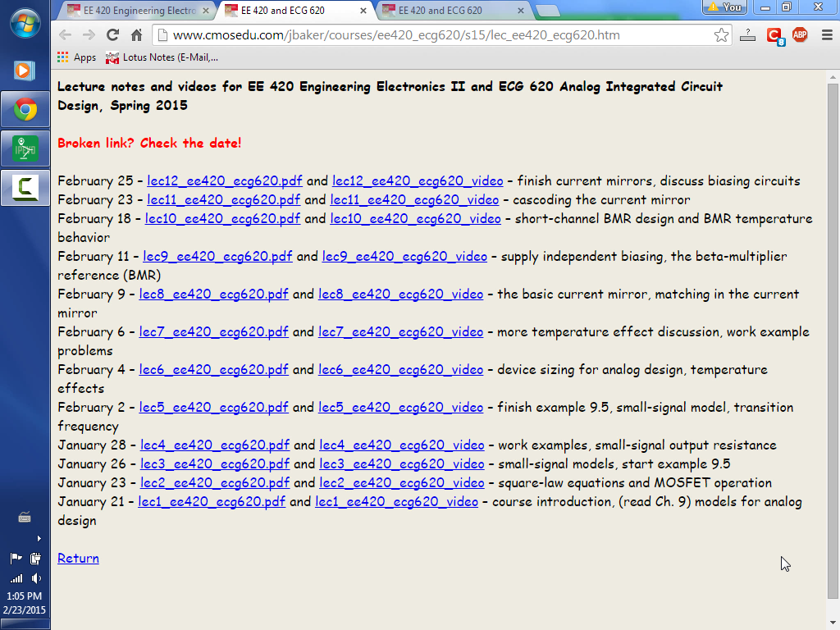Launch the media player taskbar icon
840x630 pixels.
25,71
